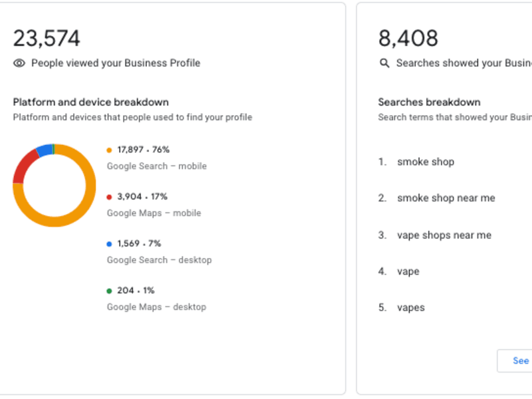Click the 8,408 searches number

(x=408, y=38)
